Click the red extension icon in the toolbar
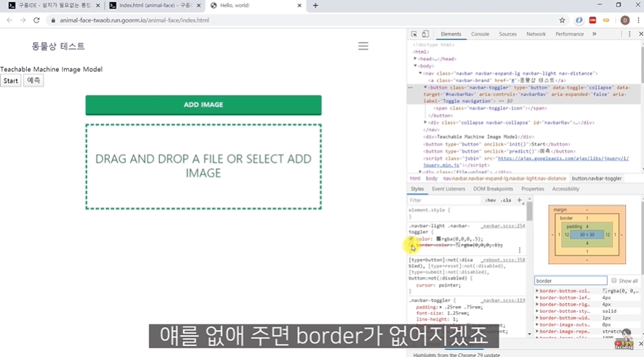The height and width of the screenshot is (357, 644). (x=592, y=20)
